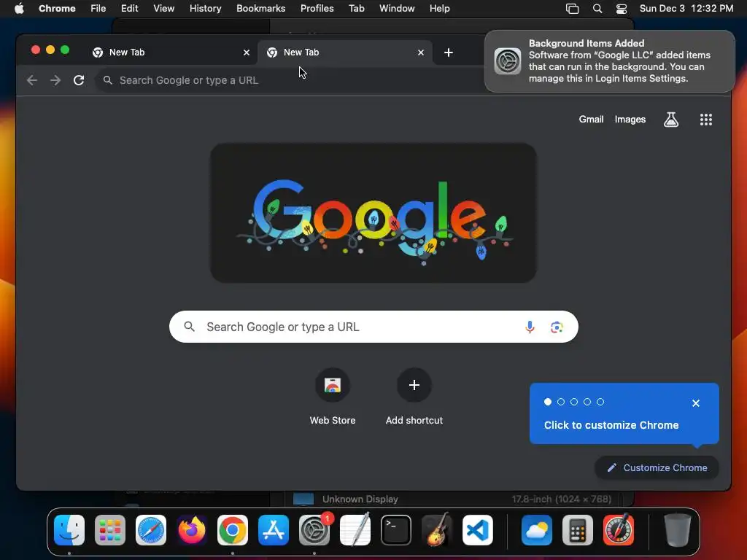Open the App Store from the Dock
This screenshot has width=747, height=560.
[274, 529]
